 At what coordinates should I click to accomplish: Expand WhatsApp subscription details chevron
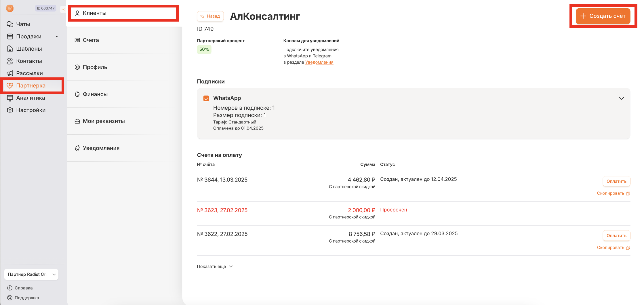(621, 98)
